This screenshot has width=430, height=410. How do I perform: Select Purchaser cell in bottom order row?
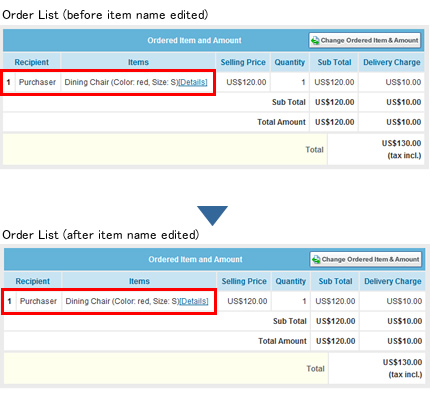(x=38, y=301)
